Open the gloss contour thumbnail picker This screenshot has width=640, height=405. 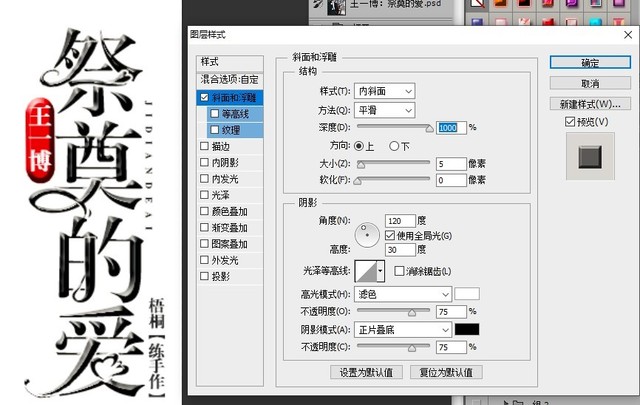coord(366,271)
